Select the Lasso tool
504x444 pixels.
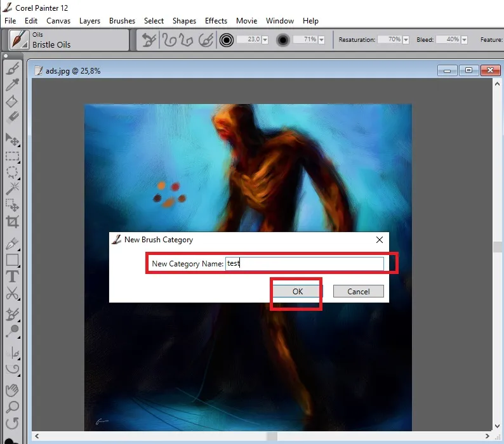[x=13, y=173]
